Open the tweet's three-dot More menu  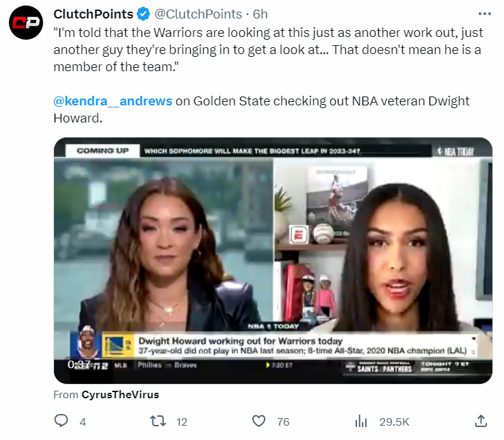(x=484, y=14)
